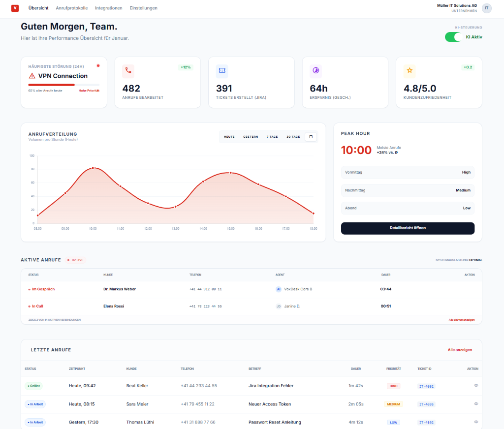Click the star icon on Kundenzufriedenheit card
Screen dimensions: 504x429
(x=409, y=71)
